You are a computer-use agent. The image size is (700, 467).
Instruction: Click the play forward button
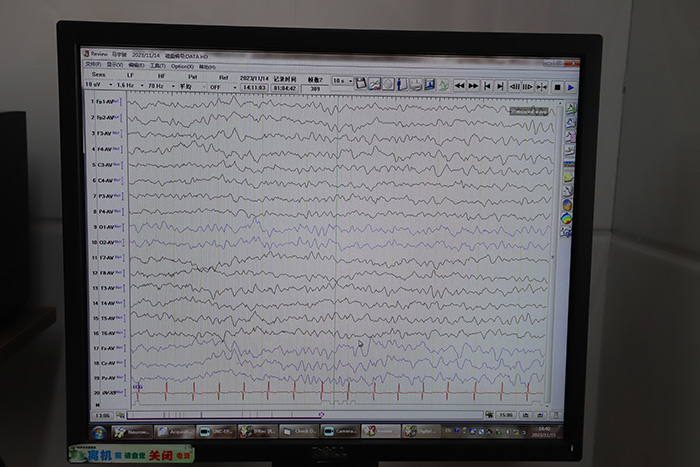coord(570,87)
